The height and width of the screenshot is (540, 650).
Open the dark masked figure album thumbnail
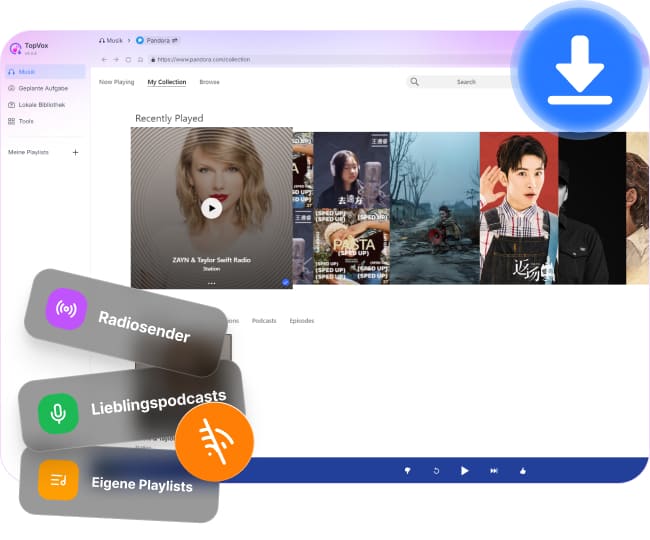[x=592, y=208]
